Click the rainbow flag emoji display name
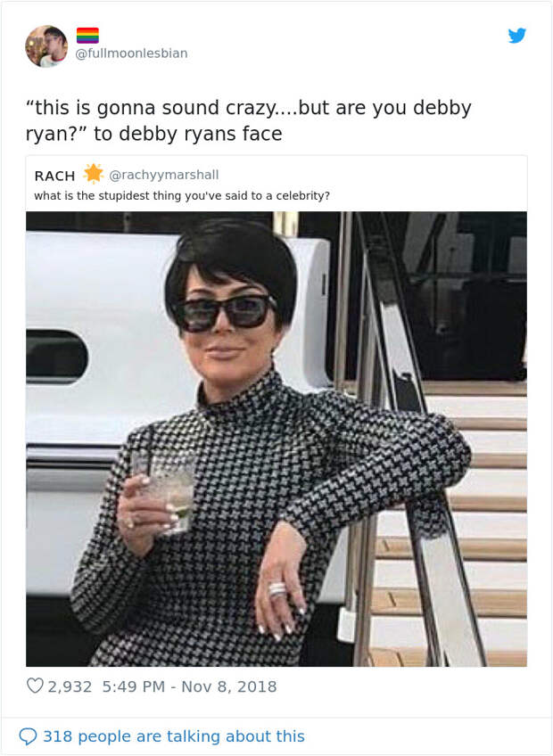 click(87, 35)
